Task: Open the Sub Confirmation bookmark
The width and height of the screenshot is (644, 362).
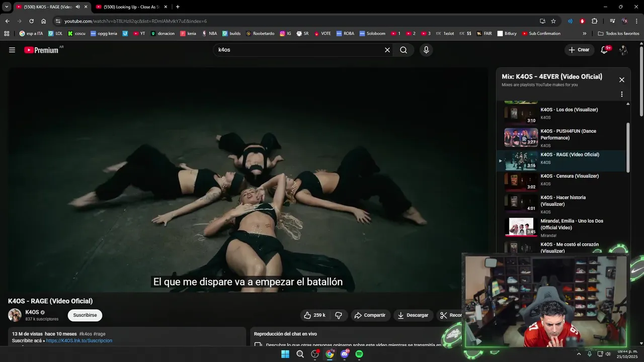Action: [x=541, y=34]
